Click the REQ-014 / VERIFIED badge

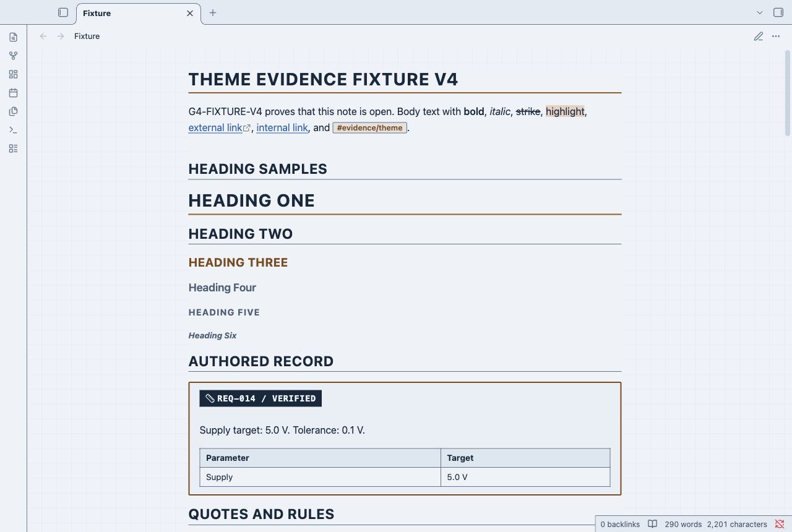260,398
